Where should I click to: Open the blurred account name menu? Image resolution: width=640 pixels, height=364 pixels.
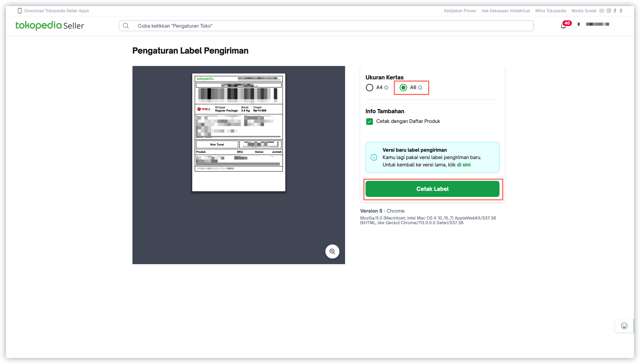pos(597,24)
